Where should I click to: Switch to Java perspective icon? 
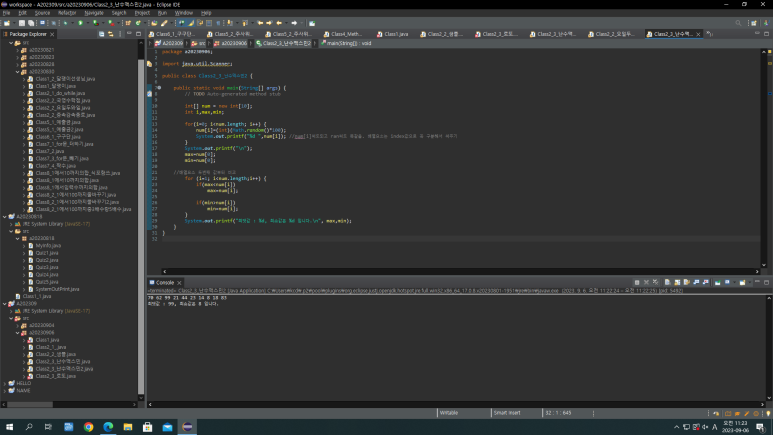(x=766, y=23)
